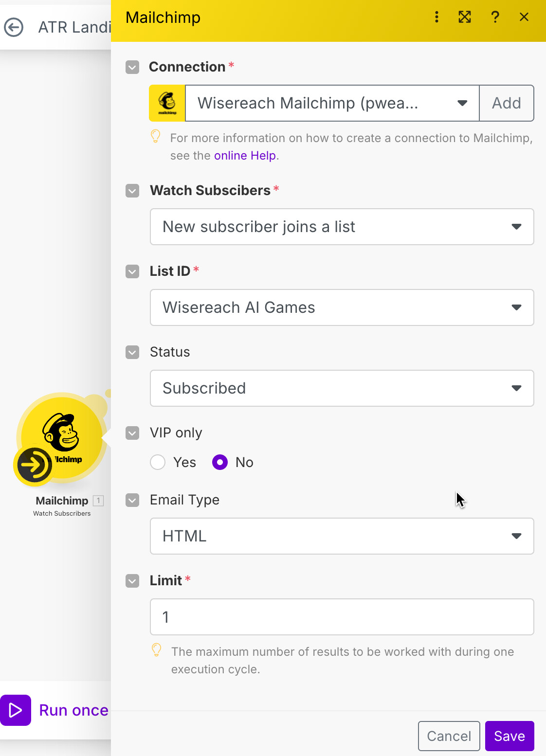This screenshot has height=756, width=546.
Task: Open the online Help link
Action: (x=245, y=156)
